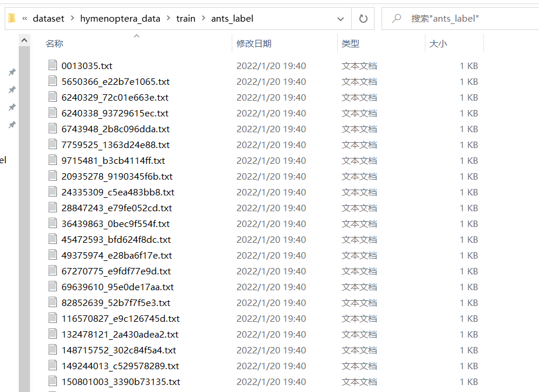539x392 pixels.
Task: Select file 149244013_c529578289.txt
Action: tap(120, 366)
